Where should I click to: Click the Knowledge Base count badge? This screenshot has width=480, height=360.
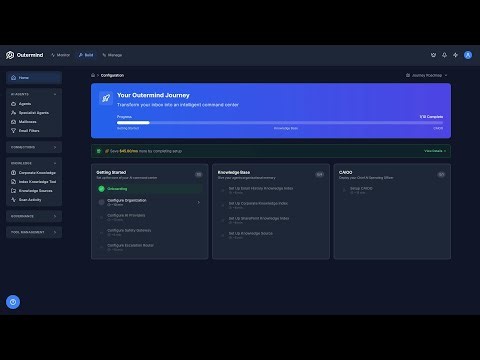[320, 174]
